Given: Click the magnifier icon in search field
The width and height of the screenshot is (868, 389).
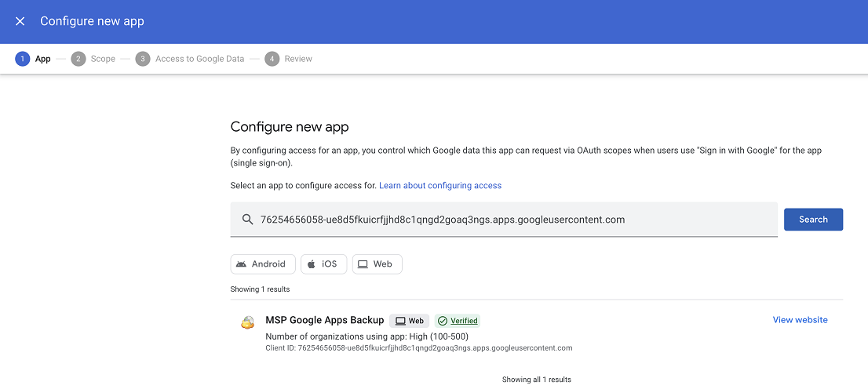Looking at the screenshot, I should pyautogui.click(x=247, y=220).
